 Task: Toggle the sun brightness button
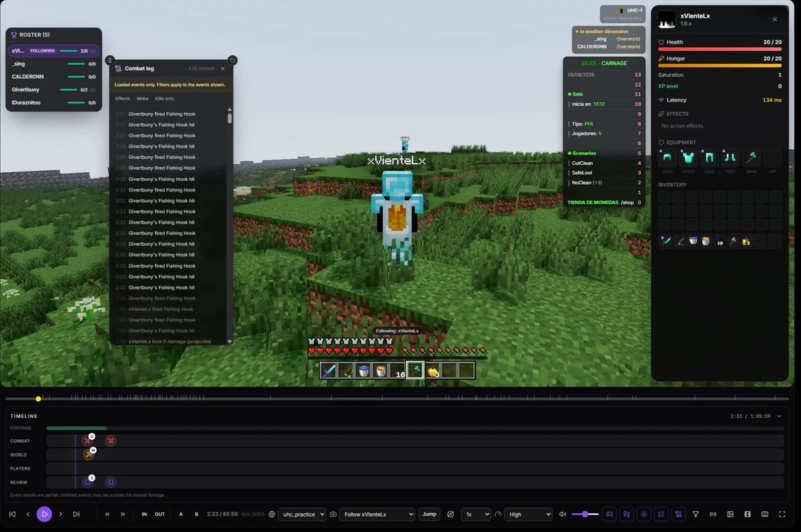[x=644, y=514]
